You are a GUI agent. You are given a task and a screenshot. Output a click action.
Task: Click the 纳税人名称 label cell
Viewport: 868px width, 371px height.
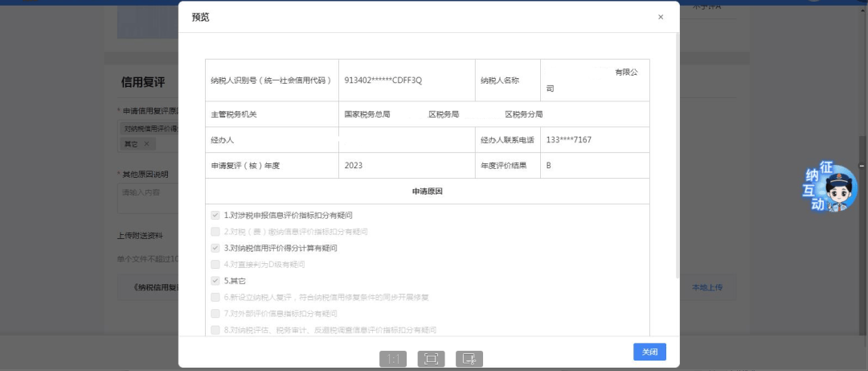pyautogui.click(x=508, y=80)
